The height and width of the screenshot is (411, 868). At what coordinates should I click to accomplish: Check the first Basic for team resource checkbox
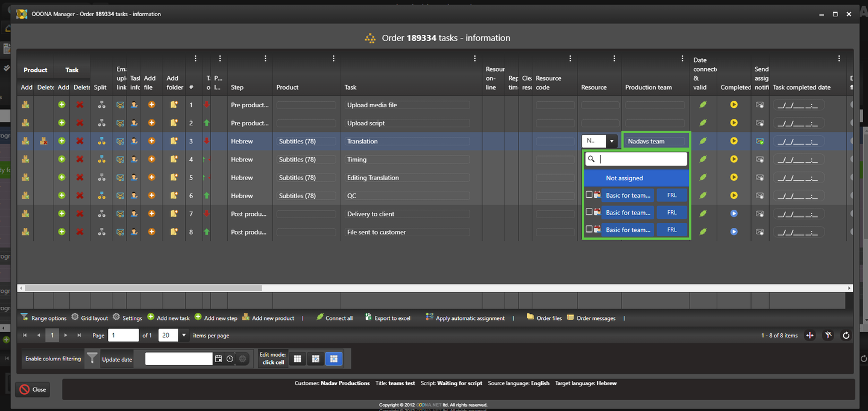[x=589, y=195]
